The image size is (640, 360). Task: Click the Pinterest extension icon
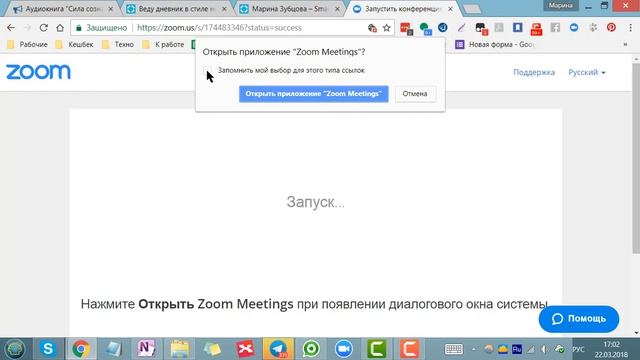611,27
